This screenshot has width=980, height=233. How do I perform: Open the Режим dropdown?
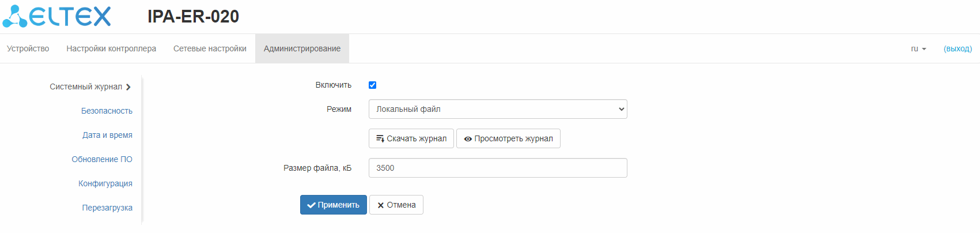[x=498, y=109]
